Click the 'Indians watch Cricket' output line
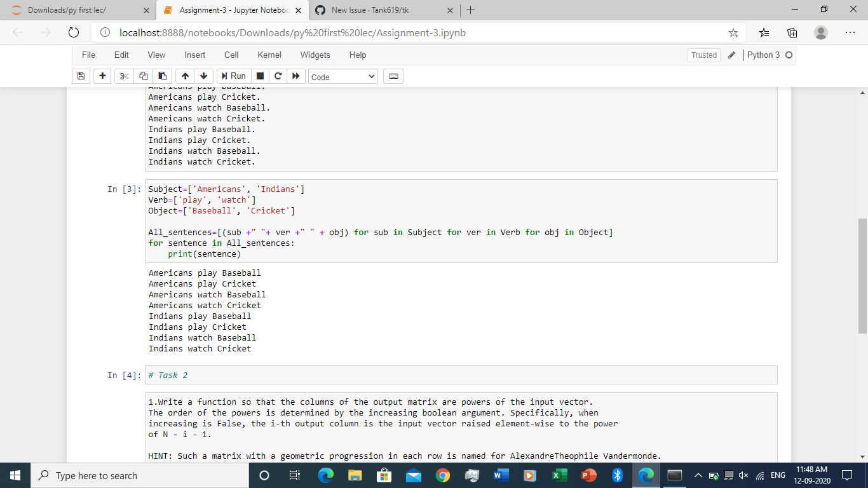The image size is (868, 488). [x=200, y=348]
